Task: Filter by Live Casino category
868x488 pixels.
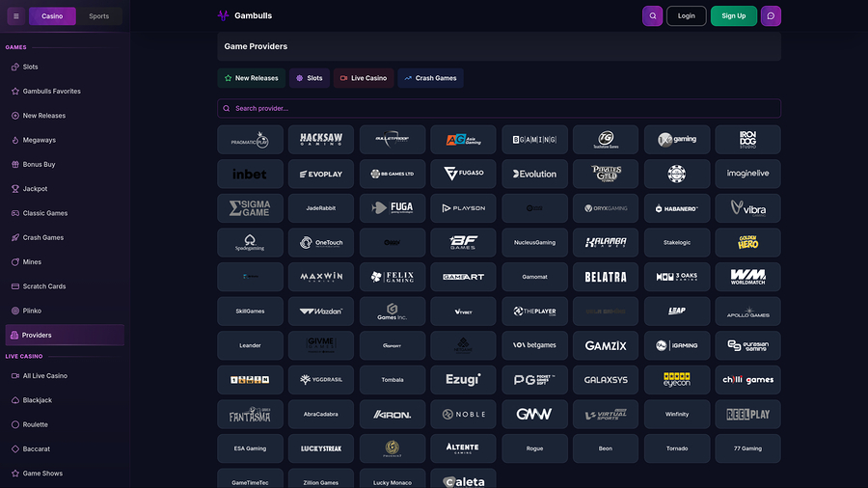Action: point(364,78)
